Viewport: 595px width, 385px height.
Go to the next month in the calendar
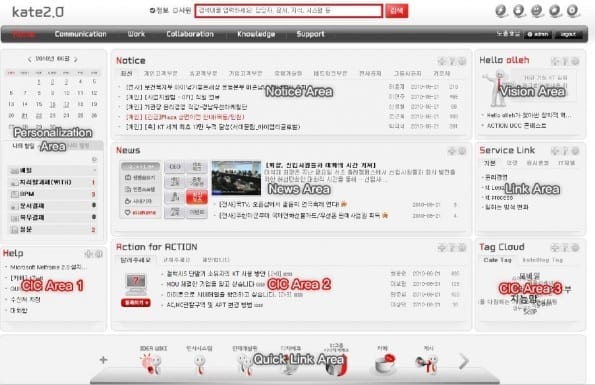(x=76, y=59)
